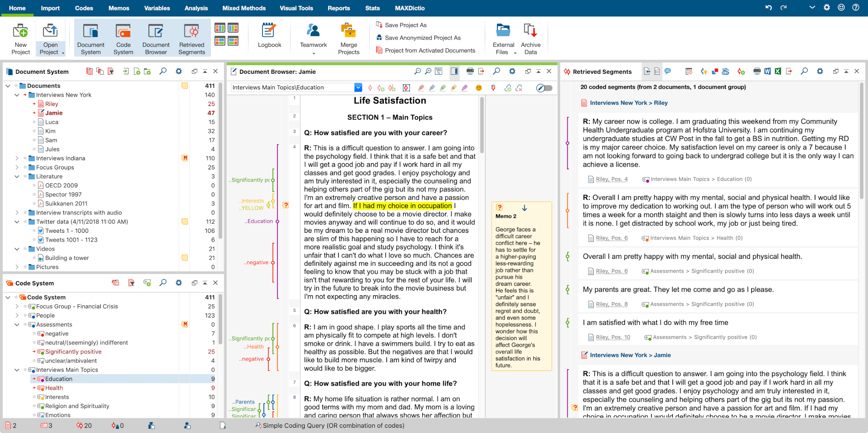Image resolution: width=868 pixels, height=433 pixels.
Task: Open the Riley, Pos. 4 source link
Action: [612, 179]
